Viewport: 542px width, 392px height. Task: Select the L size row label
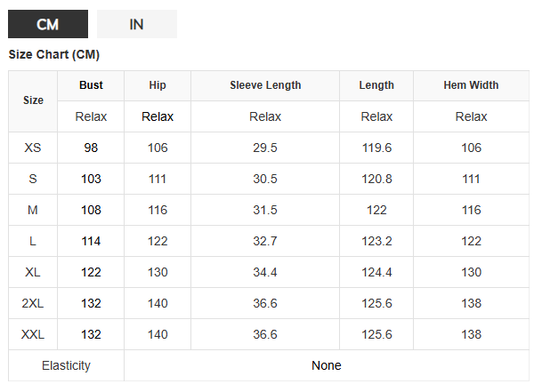(x=33, y=241)
